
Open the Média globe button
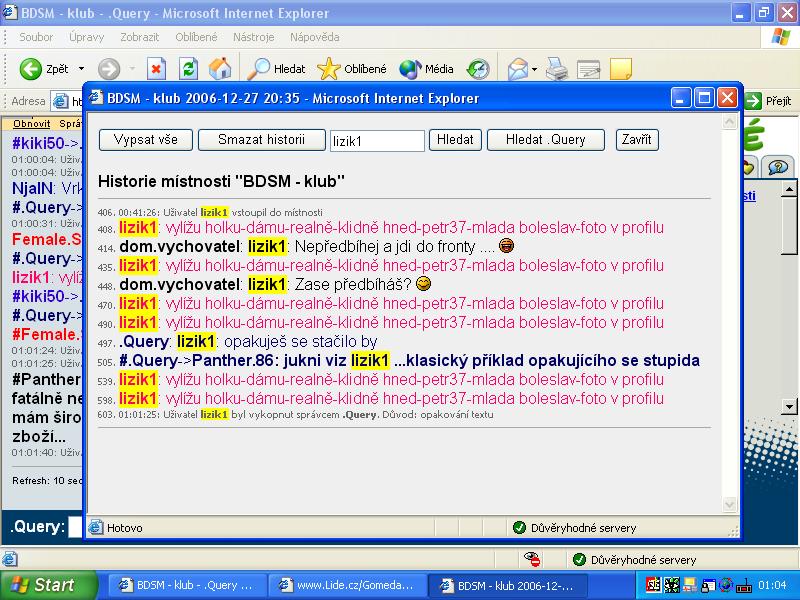click(x=427, y=69)
